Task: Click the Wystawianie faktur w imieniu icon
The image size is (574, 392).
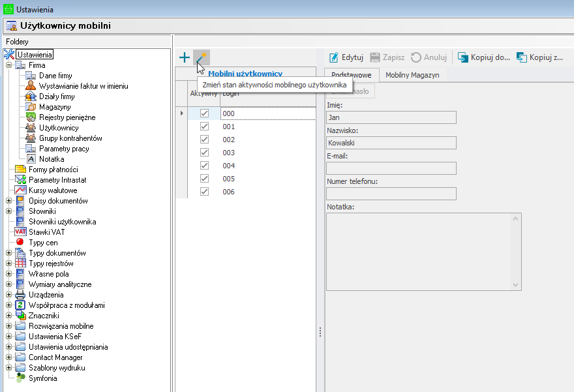Action: click(31, 86)
